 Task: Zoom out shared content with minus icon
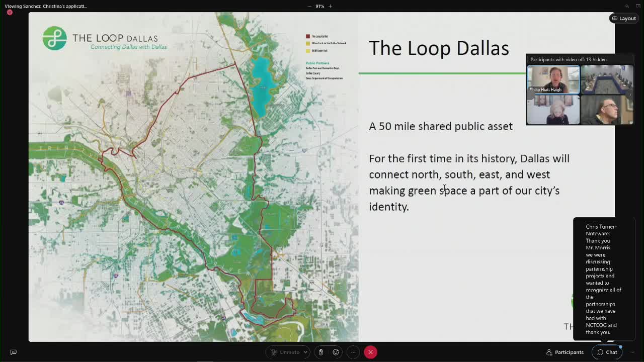click(x=309, y=6)
